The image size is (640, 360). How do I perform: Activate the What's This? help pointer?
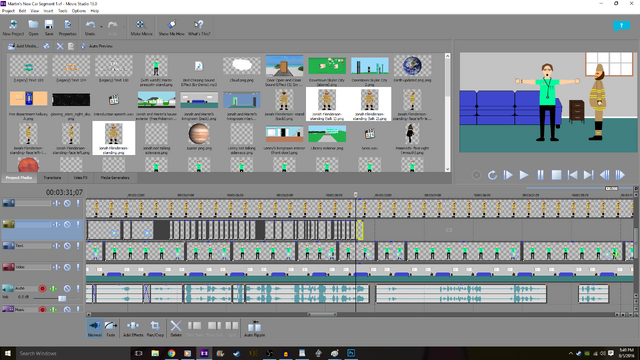(x=199, y=28)
